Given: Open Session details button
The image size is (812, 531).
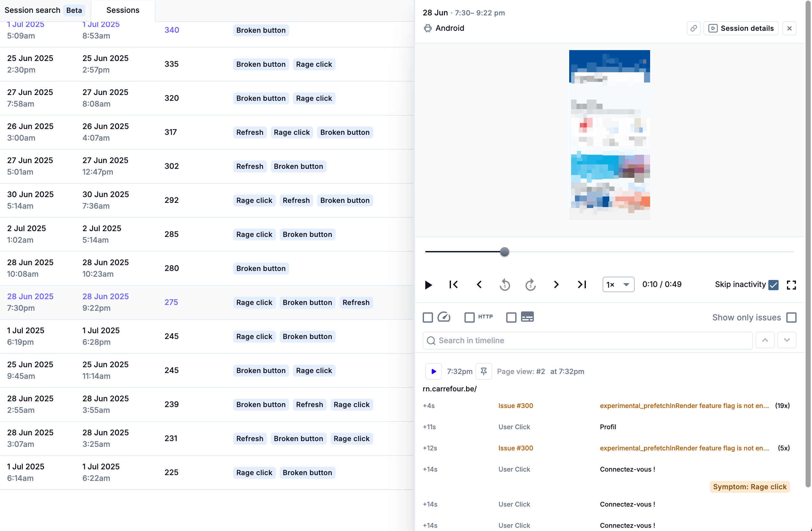Looking at the screenshot, I should pyautogui.click(x=741, y=28).
